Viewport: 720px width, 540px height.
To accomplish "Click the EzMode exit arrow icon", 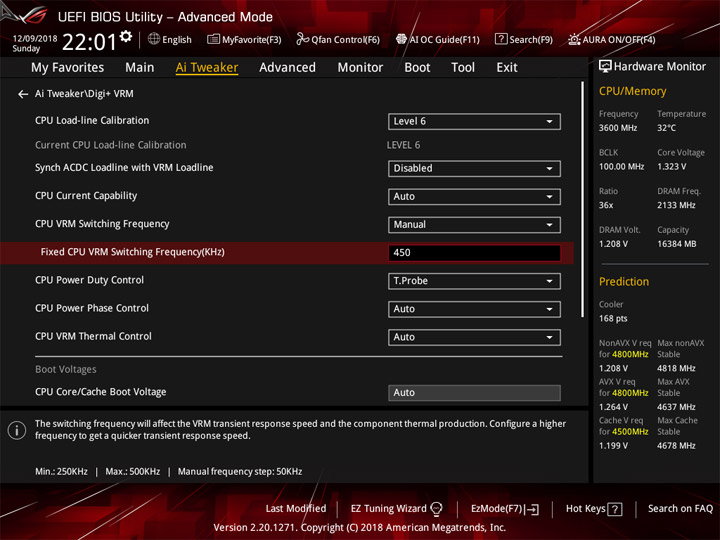I will [x=533, y=509].
